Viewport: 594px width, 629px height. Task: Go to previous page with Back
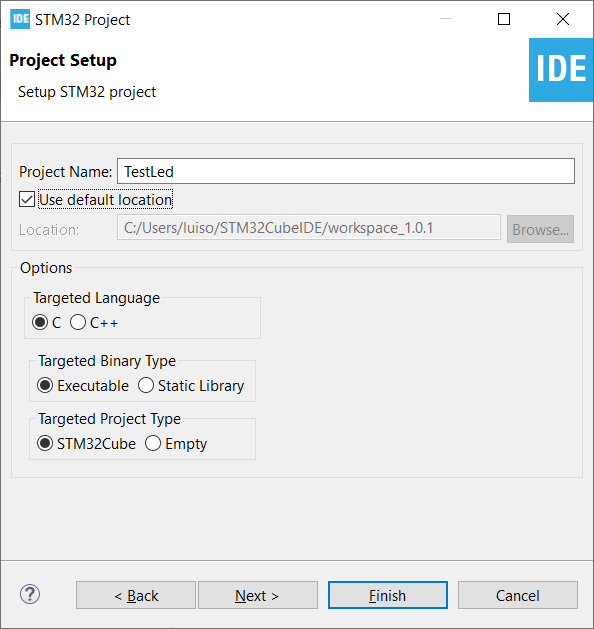tap(136, 595)
